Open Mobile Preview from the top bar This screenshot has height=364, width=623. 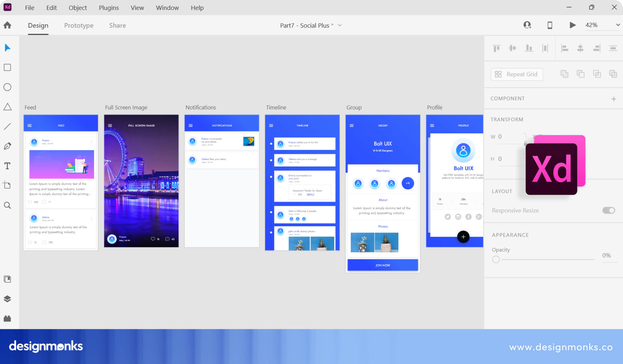click(550, 25)
